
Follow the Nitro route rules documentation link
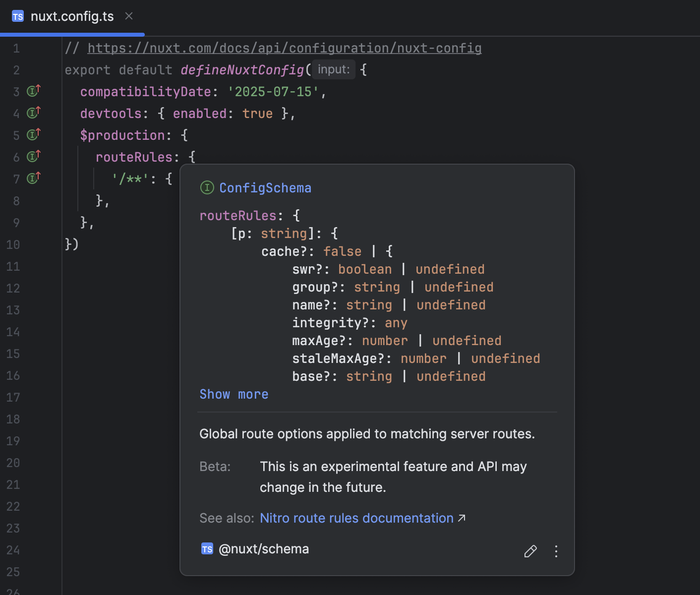click(356, 518)
